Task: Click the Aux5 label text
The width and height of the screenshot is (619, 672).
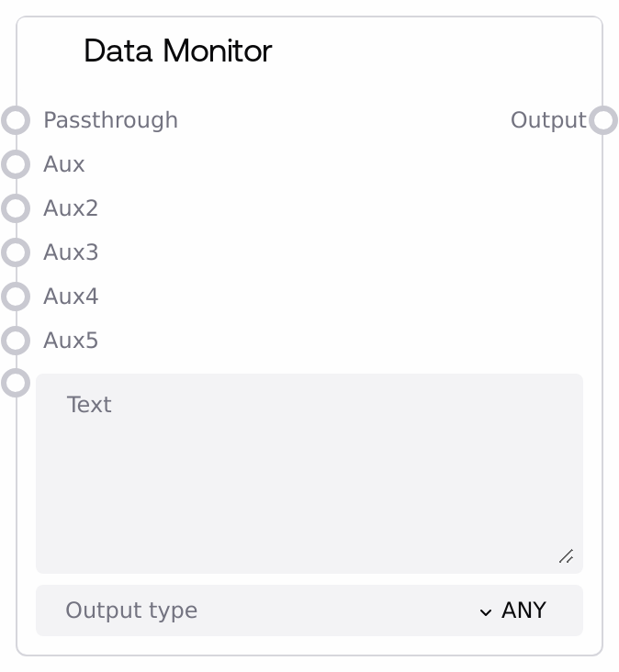Action: (71, 341)
